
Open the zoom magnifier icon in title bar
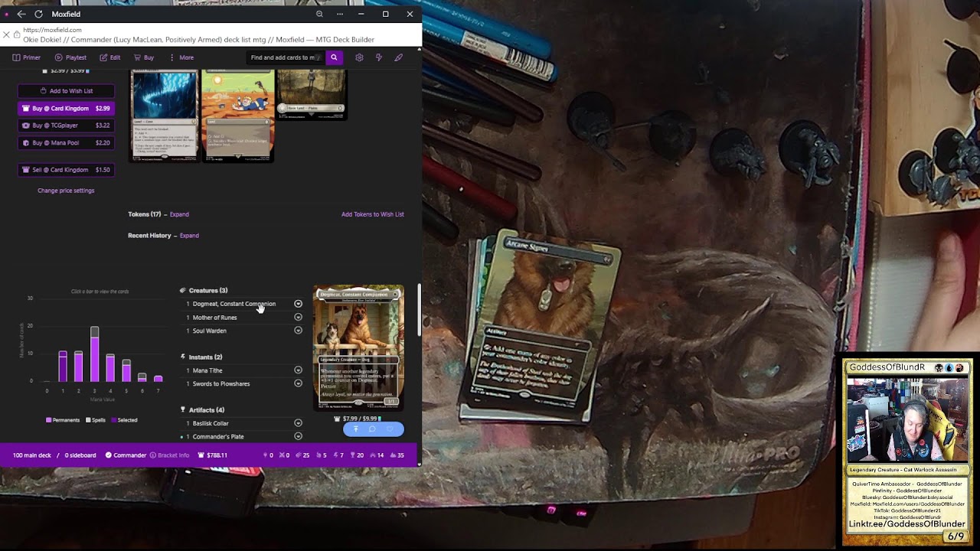pos(319,14)
